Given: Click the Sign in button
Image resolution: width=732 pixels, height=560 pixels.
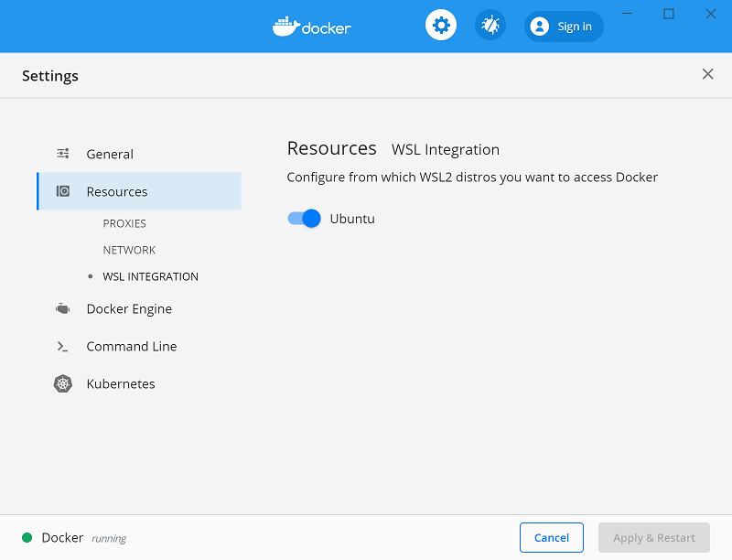Looking at the screenshot, I should 563,26.
